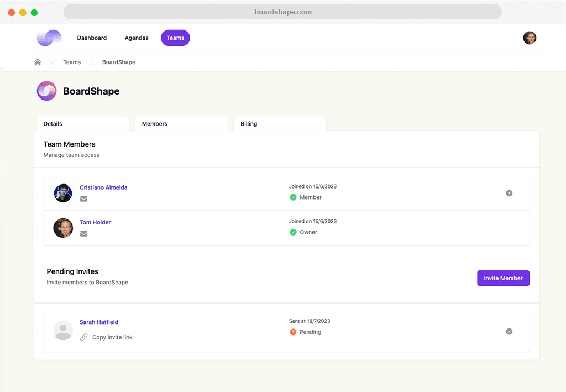Remove Cristiano Almeida from the team
566x392 pixels.
point(509,193)
